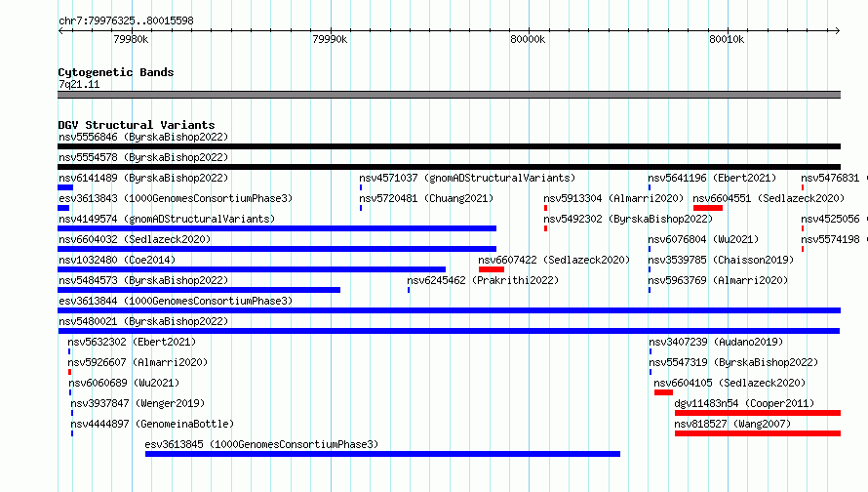This screenshot has height=492, width=868.
Task: Click nsv5492302 (ByrskaBishop2022) label
Action: pyautogui.click(x=628, y=219)
